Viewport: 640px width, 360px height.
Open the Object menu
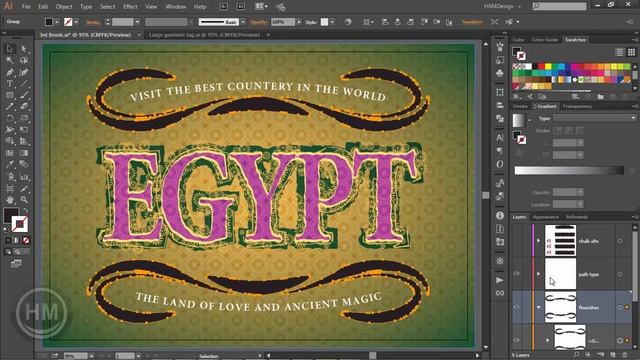[64, 7]
